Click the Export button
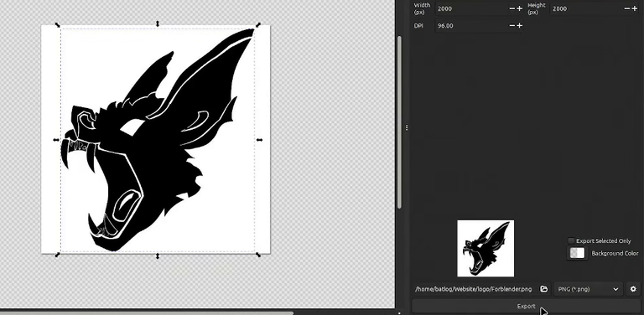Screen dimensions: 644x315 [526, 306]
